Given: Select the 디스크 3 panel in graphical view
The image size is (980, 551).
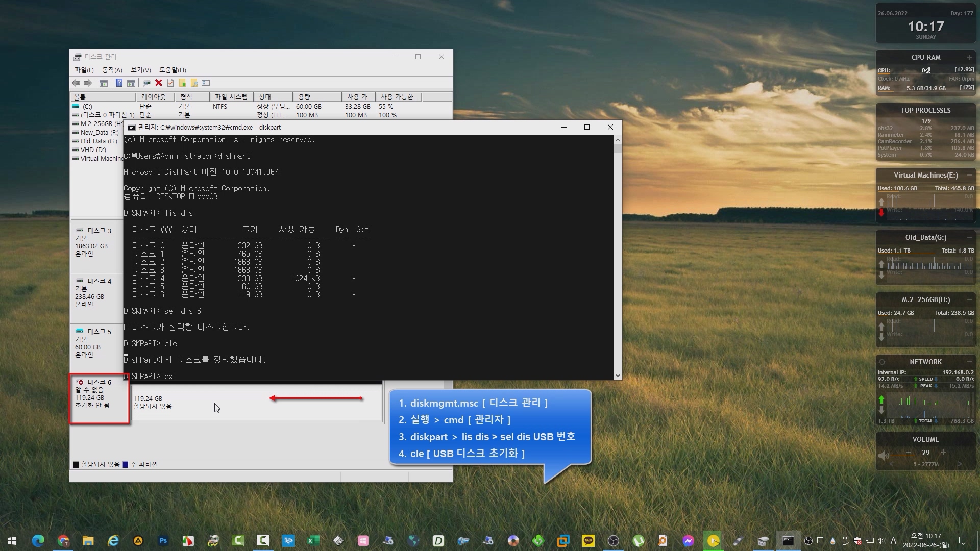Looking at the screenshot, I should click(x=97, y=246).
